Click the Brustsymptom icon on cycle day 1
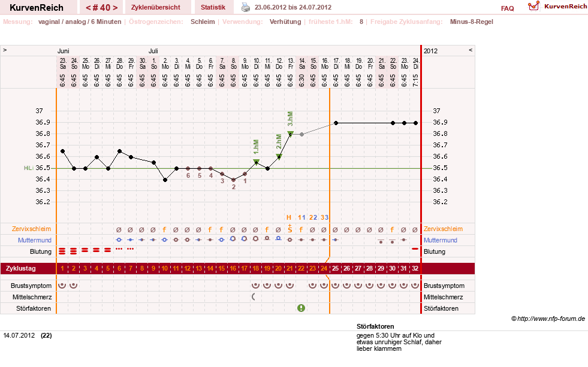The width and height of the screenshot is (588, 367). point(62,286)
